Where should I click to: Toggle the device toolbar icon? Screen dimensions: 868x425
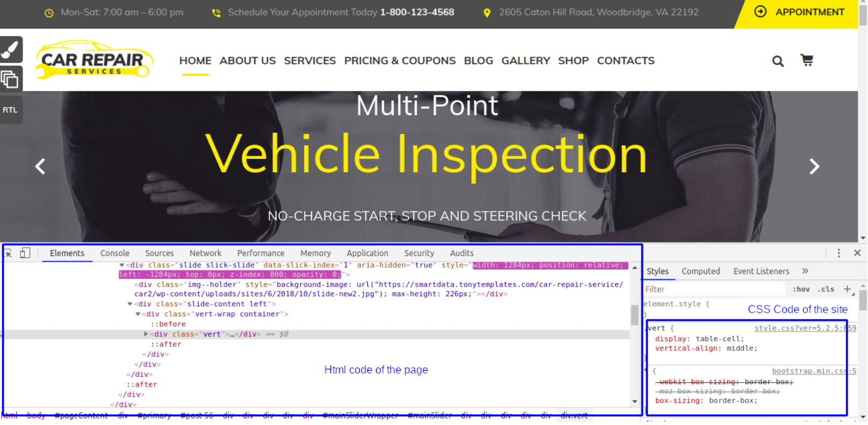coord(25,253)
